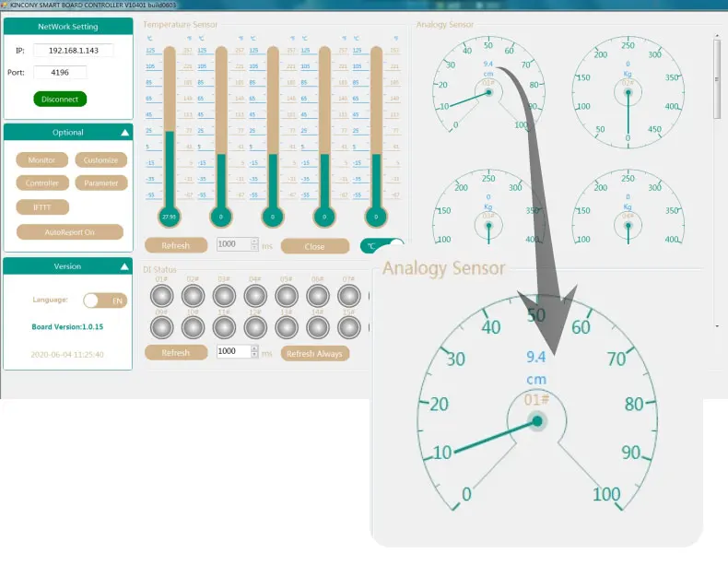Click the Temperature Sensor section title
The image size is (728, 577).
tap(180, 24)
